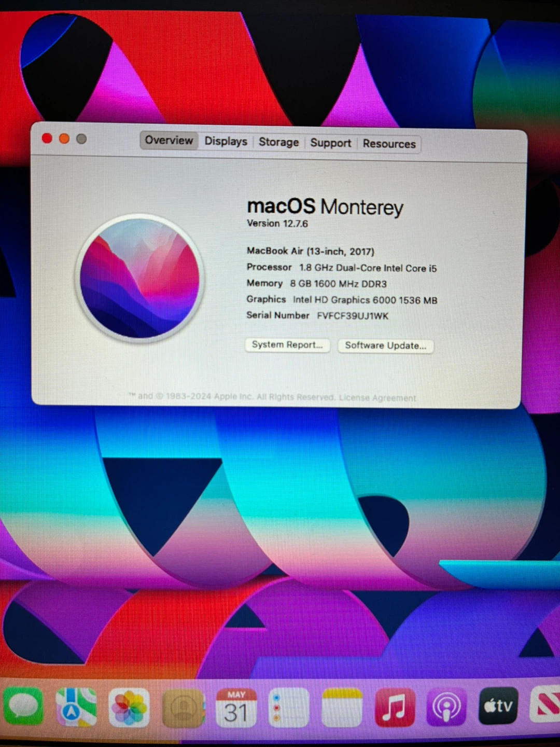Click 1.8 GHz Dual-Core Intel Core i5
This screenshot has width=560, height=747.
click(x=368, y=268)
